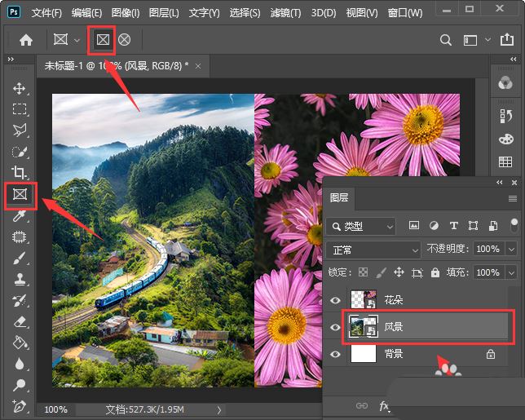This screenshot has height=420, width=525.
Task: Select the Polygonal Lasso tool
Action: pos(20,130)
